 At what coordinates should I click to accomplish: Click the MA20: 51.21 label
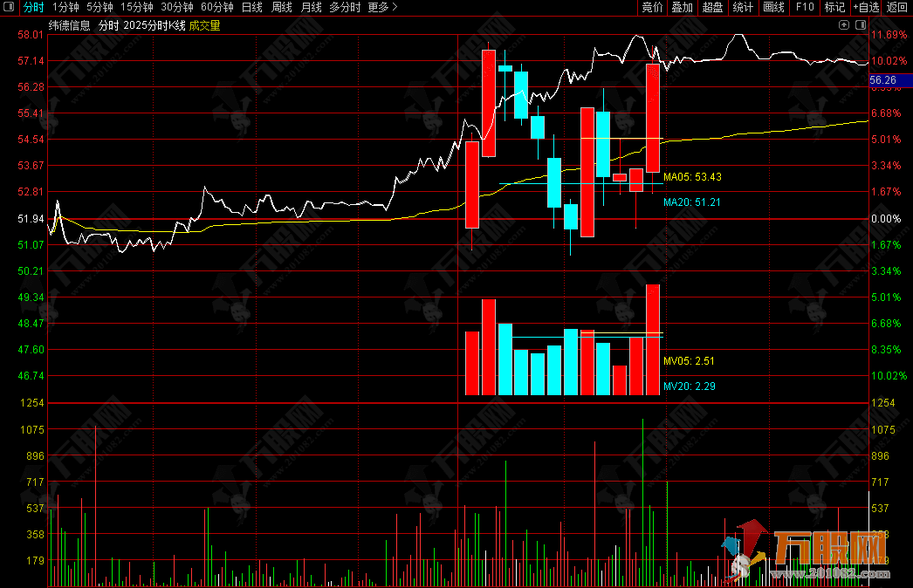point(692,202)
